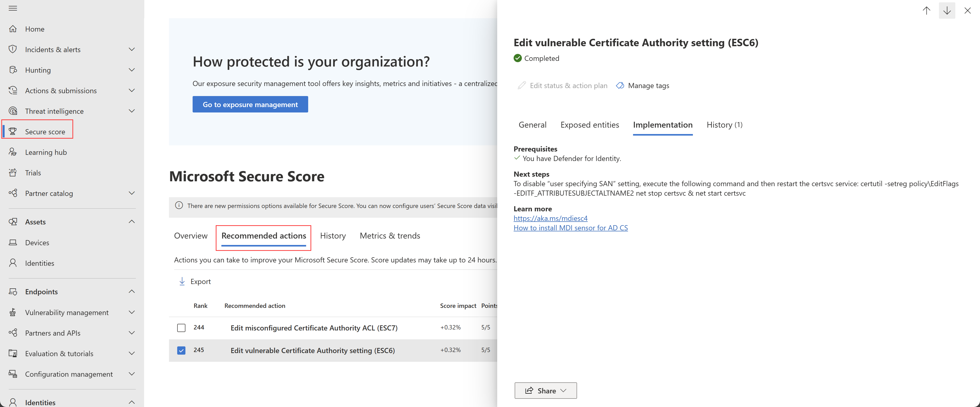This screenshot has height=407, width=980.
Task: Open the Metrics & trends tab
Action: coord(390,236)
